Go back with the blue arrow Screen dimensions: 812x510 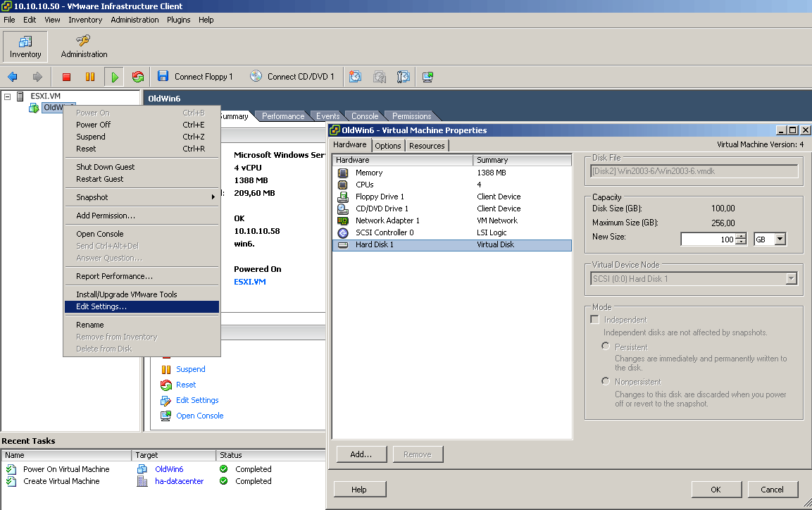click(x=13, y=77)
